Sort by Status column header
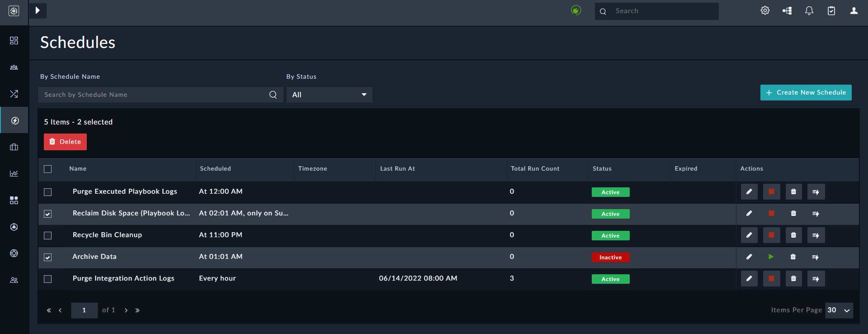The height and width of the screenshot is (334, 868). pyautogui.click(x=602, y=169)
